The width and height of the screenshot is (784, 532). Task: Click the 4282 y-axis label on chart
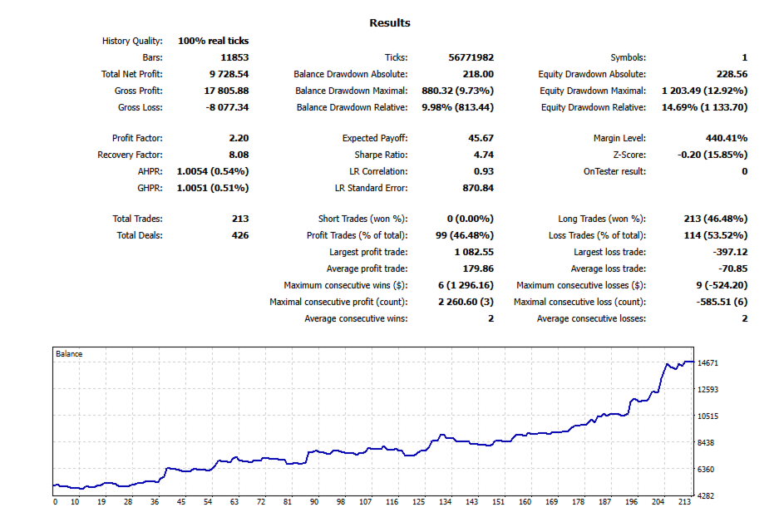pyautogui.click(x=706, y=496)
